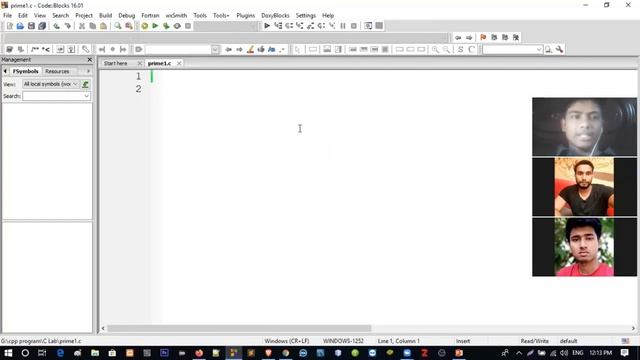Stop the debugger
640x360 pixels.
pyautogui.click(x=354, y=26)
